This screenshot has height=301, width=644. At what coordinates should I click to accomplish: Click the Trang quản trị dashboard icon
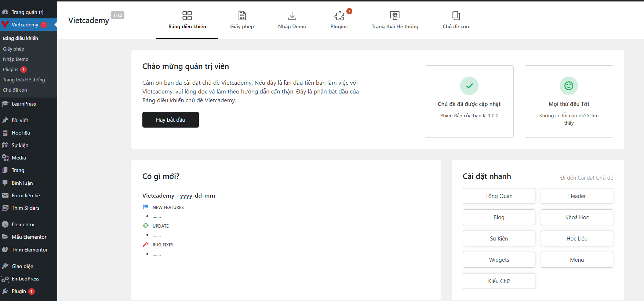click(5, 12)
